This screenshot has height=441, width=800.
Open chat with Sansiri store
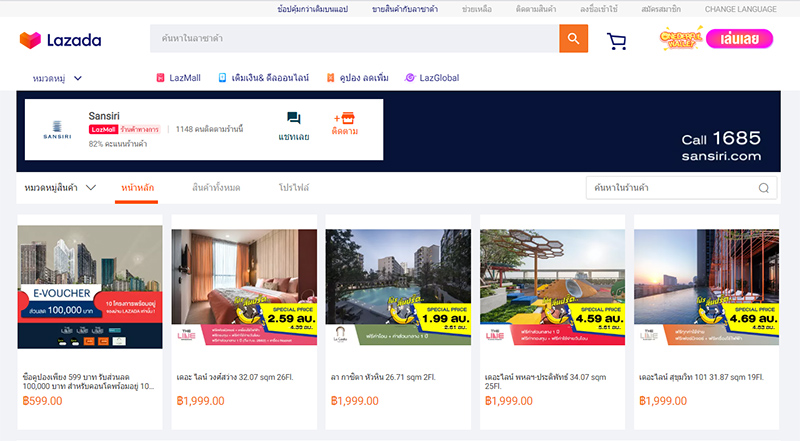[x=294, y=126]
